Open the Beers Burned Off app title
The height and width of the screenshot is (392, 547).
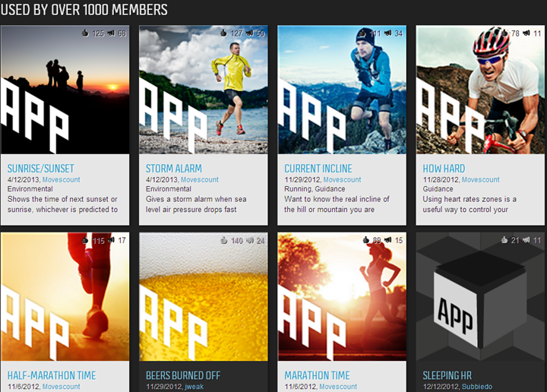(183, 375)
